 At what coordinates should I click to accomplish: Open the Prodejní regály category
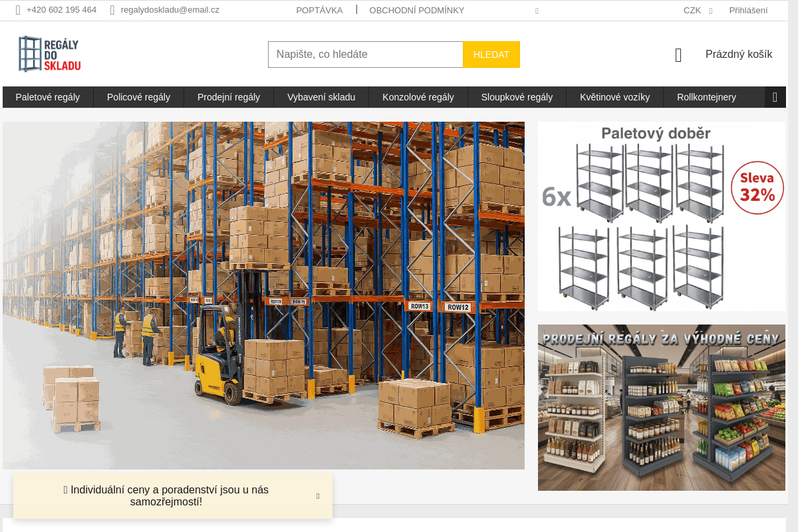[x=229, y=97]
